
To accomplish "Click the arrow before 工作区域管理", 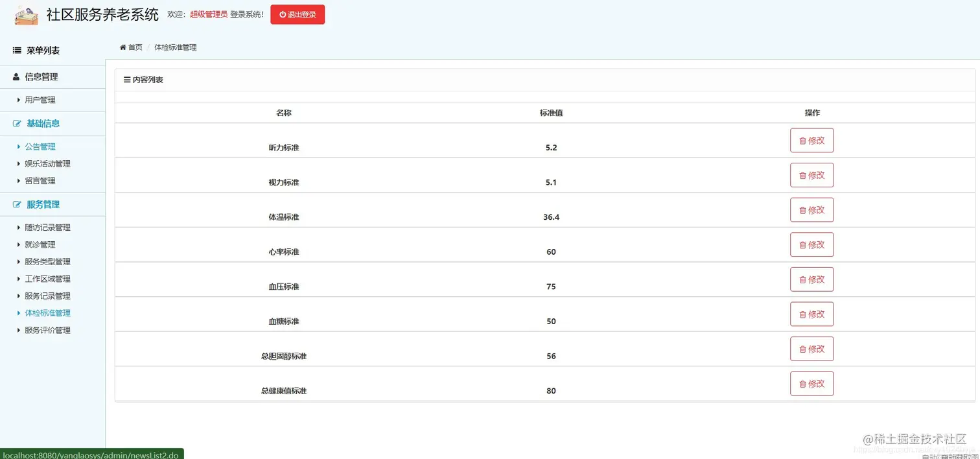I will pyautogui.click(x=19, y=279).
